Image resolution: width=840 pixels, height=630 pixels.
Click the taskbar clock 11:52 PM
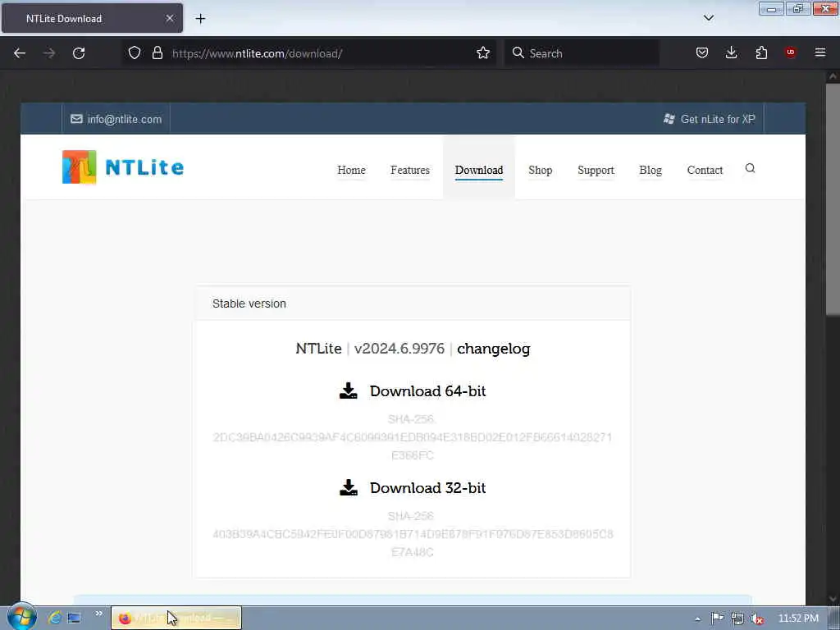798,619
